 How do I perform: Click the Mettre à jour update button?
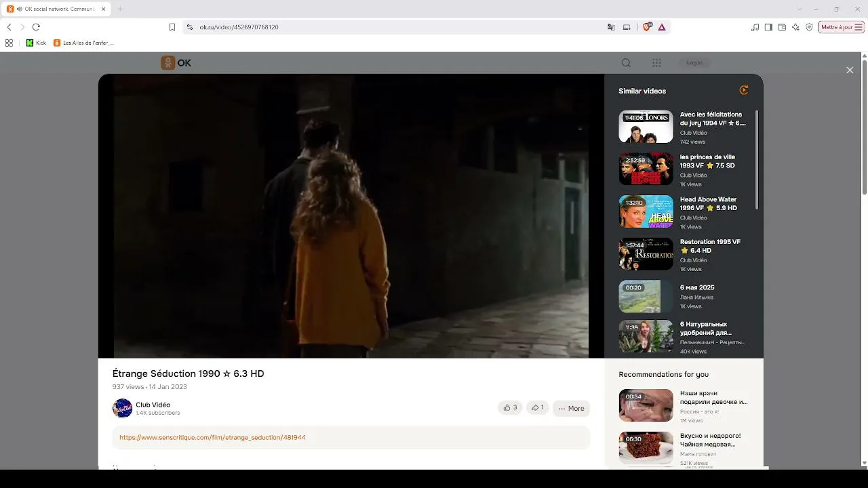point(842,27)
